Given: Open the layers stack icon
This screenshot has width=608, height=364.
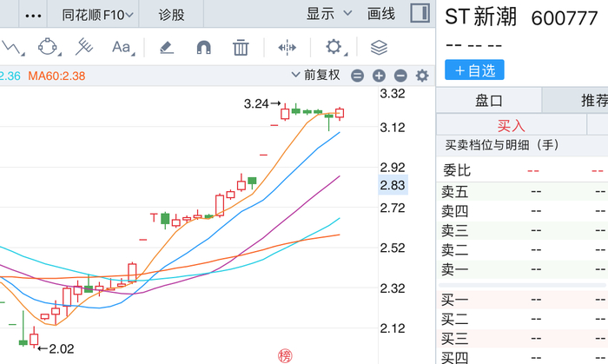Looking at the screenshot, I should click(x=379, y=48).
